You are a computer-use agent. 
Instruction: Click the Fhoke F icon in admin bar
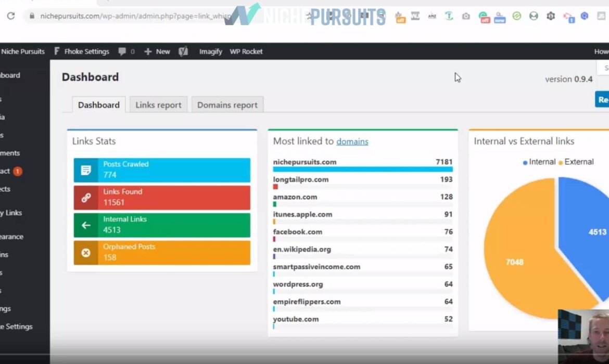[57, 51]
